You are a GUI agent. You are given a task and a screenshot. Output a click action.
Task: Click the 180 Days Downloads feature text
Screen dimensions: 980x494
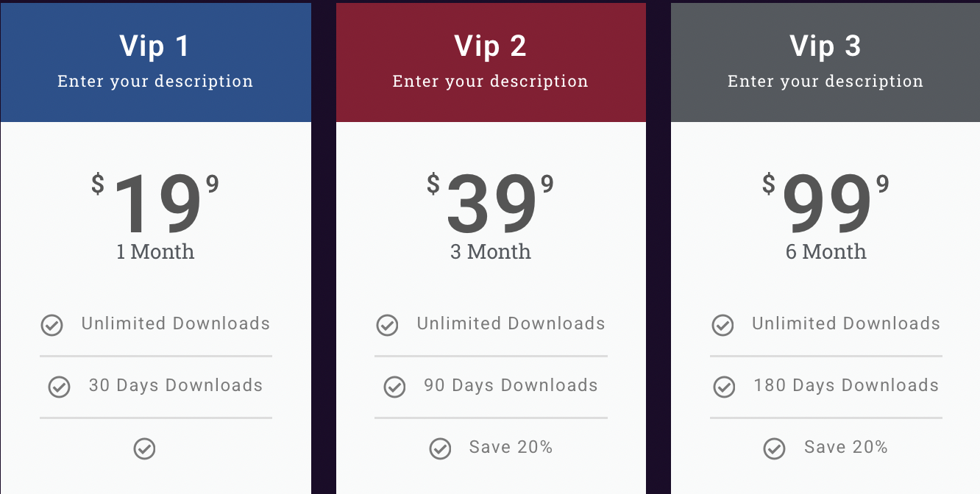coord(846,386)
